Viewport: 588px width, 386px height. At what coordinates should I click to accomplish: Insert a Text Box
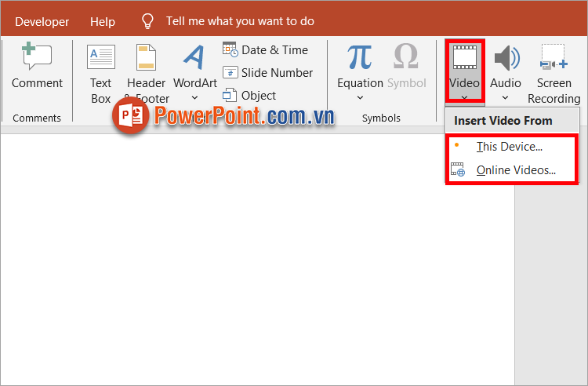point(101,59)
